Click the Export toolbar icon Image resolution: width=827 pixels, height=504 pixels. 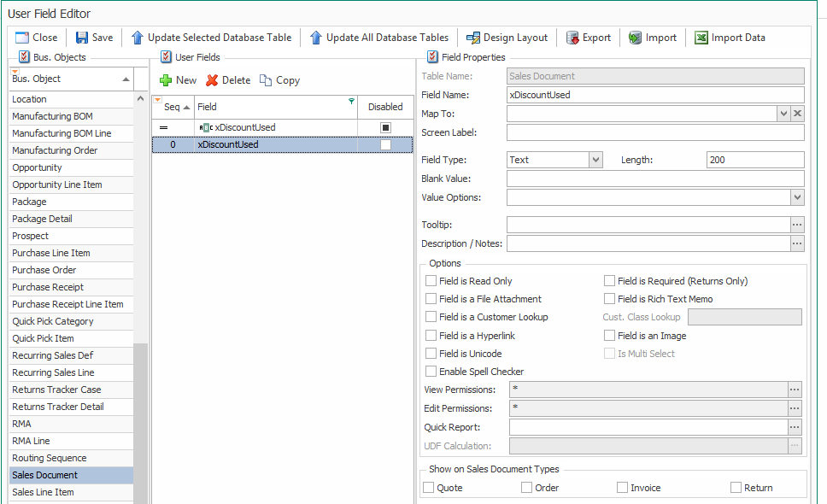573,38
